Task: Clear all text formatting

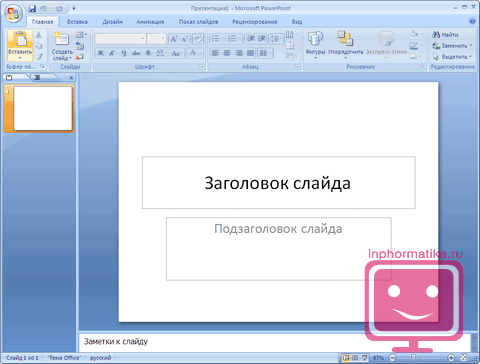Action: (x=198, y=39)
